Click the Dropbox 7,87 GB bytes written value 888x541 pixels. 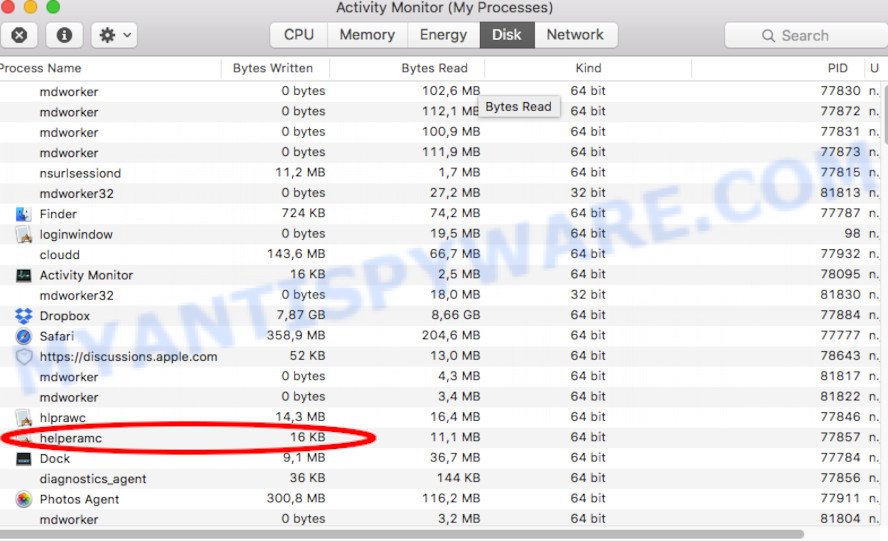301,315
